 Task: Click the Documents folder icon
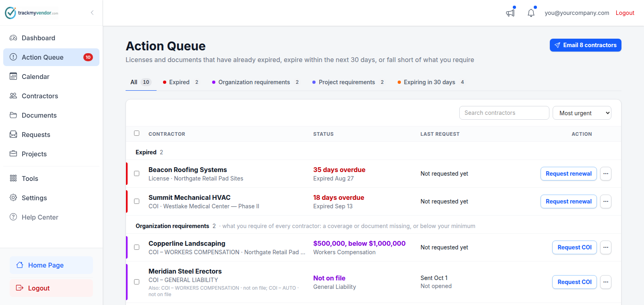[13, 115]
